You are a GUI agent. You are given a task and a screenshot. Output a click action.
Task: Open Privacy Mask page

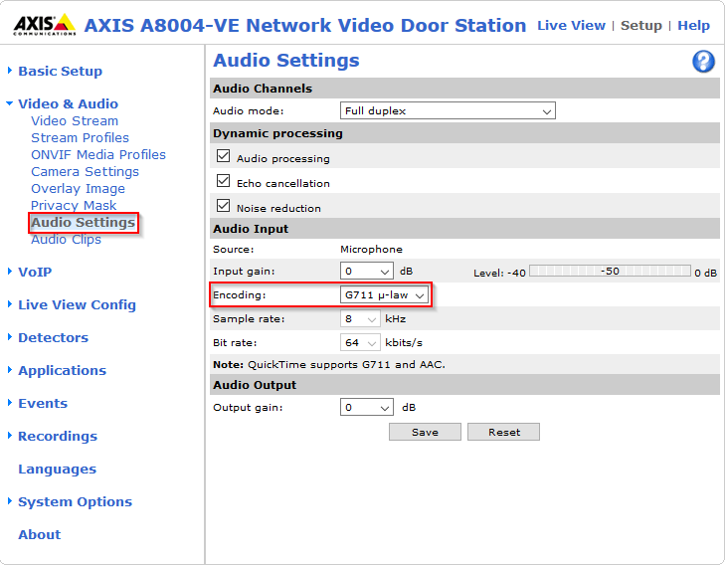pyautogui.click(x=74, y=206)
